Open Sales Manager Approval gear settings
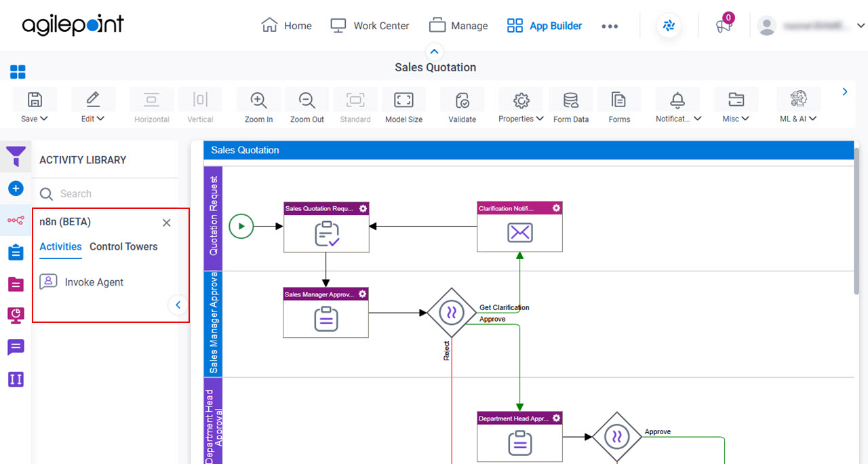The width and height of the screenshot is (868, 464). (362, 294)
